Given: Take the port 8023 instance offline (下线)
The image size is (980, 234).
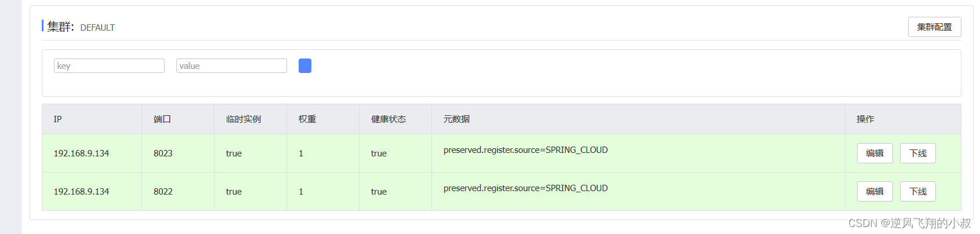Looking at the screenshot, I should point(917,153).
